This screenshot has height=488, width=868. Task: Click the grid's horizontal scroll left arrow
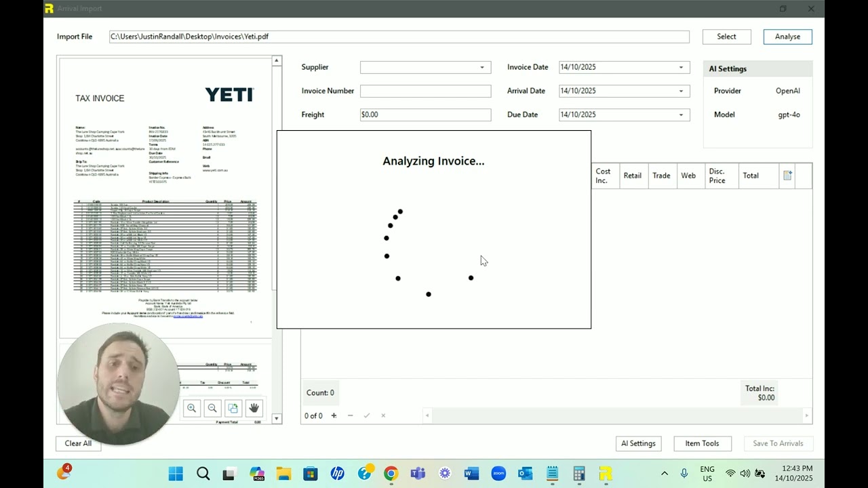pos(427,415)
